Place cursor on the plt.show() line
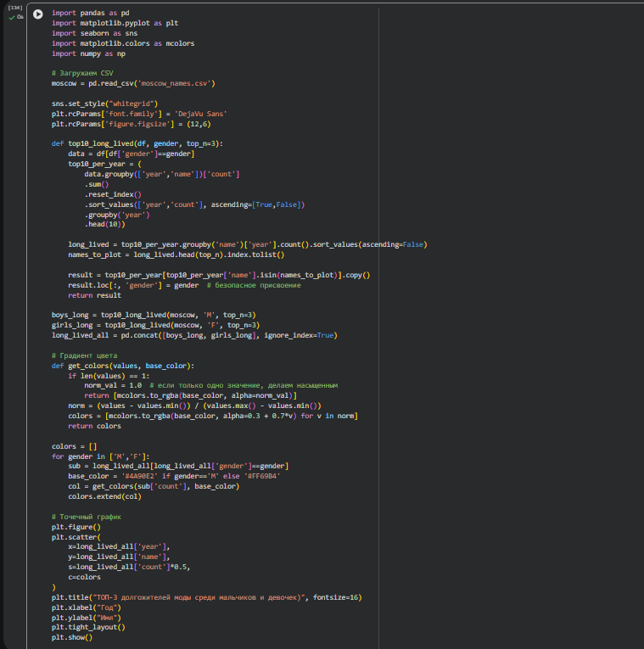This screenshot has width=644, height=649. point(72,637)
